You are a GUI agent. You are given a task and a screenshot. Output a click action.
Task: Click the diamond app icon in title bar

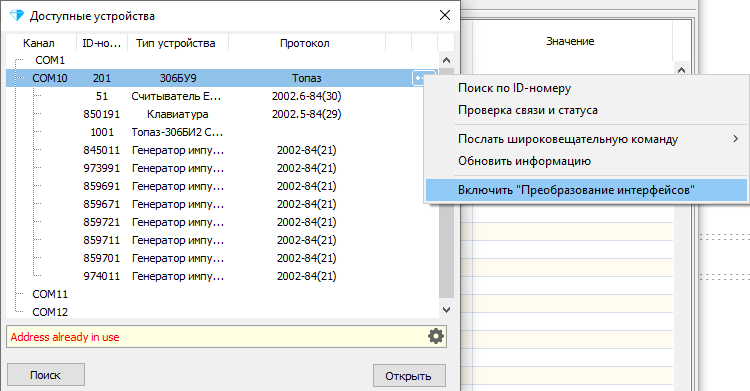[17, 15]
